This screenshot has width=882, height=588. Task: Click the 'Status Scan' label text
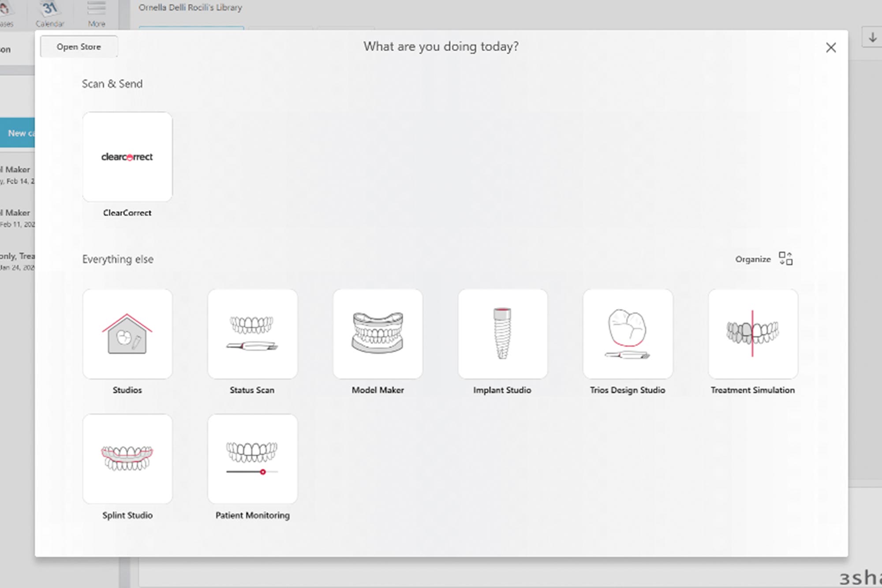click(252, 390)
